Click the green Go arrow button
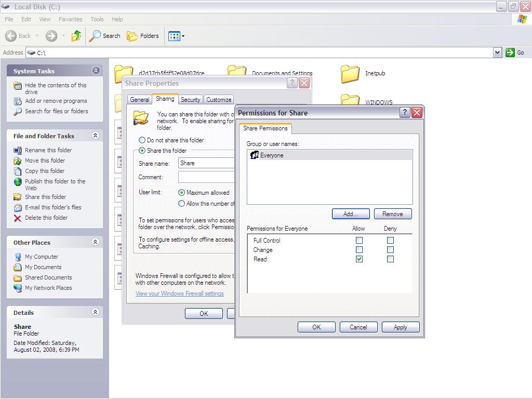Image resolution: width=532 pixels, height=399 pixels. (510, 52)
